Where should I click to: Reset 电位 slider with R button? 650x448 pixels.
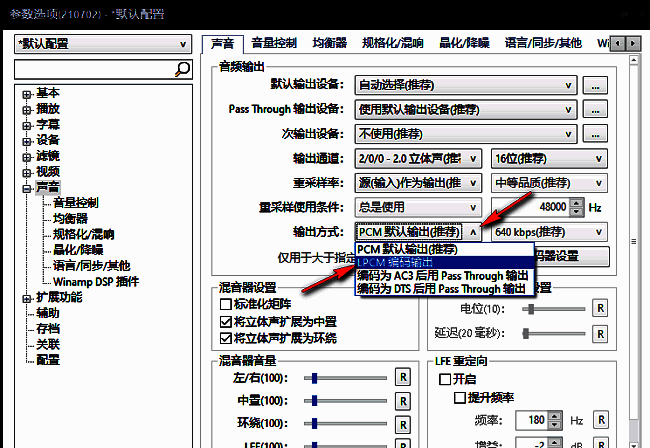point(600,308)
